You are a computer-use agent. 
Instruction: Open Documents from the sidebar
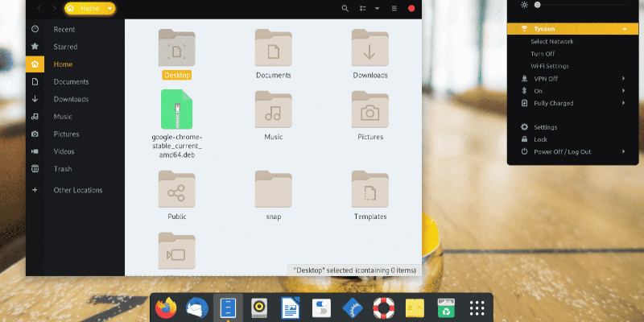point(75,82)
